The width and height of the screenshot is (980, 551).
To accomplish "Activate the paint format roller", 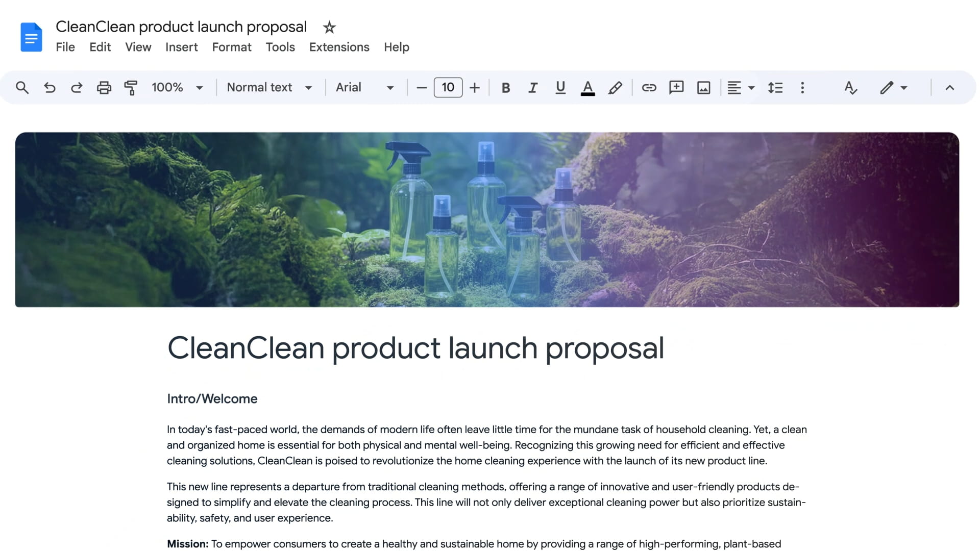I will click(x=131, y=88).
